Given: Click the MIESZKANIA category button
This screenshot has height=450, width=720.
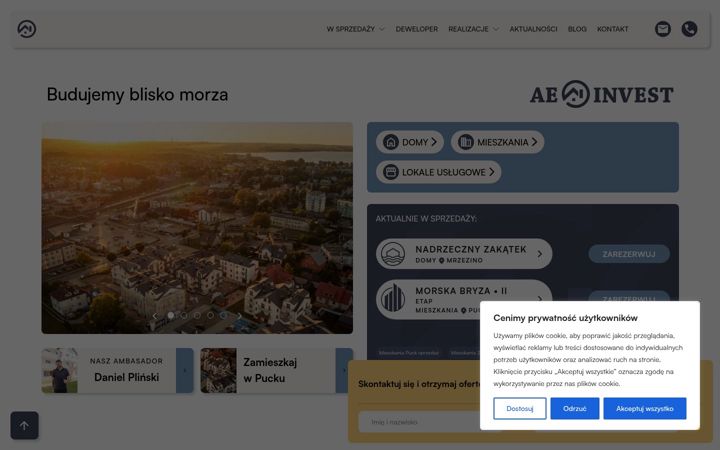Looking at the screenshot, I should click(x=497, y=142).
